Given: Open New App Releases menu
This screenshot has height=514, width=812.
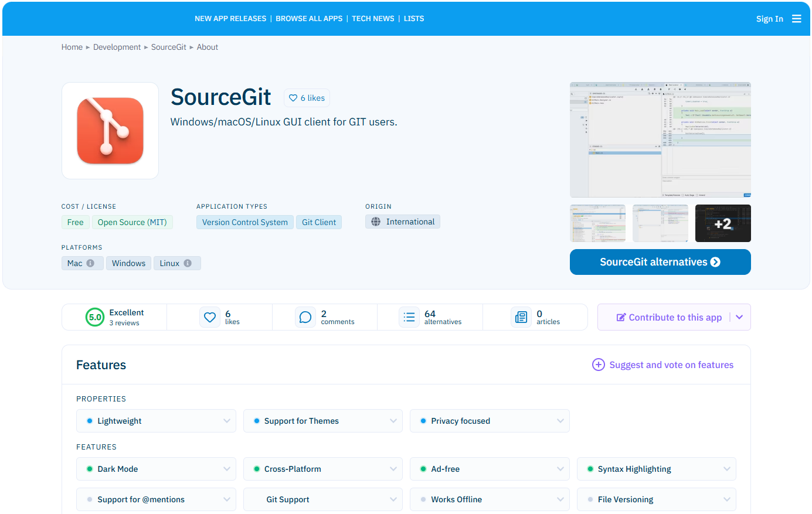Looking at the screenshot, I should (x=230, y=19).
